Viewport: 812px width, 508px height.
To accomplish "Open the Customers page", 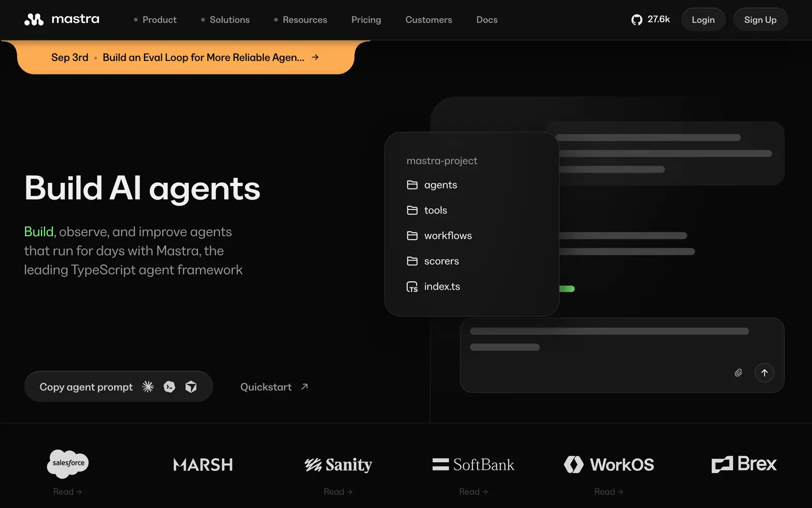I will tap(429, 20).
